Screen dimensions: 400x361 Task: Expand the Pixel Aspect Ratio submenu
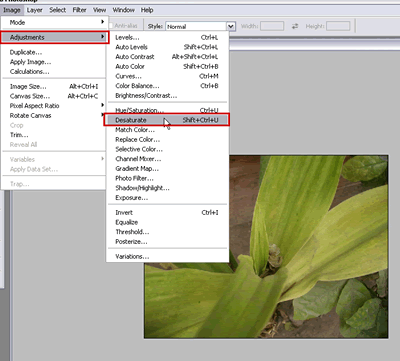[x=54, y=106]
